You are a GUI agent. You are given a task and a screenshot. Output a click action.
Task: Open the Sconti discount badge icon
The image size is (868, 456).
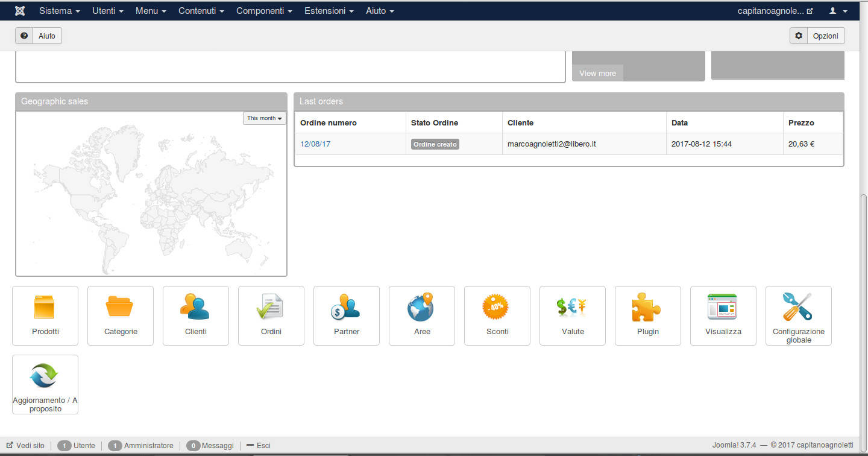point(497,308)
